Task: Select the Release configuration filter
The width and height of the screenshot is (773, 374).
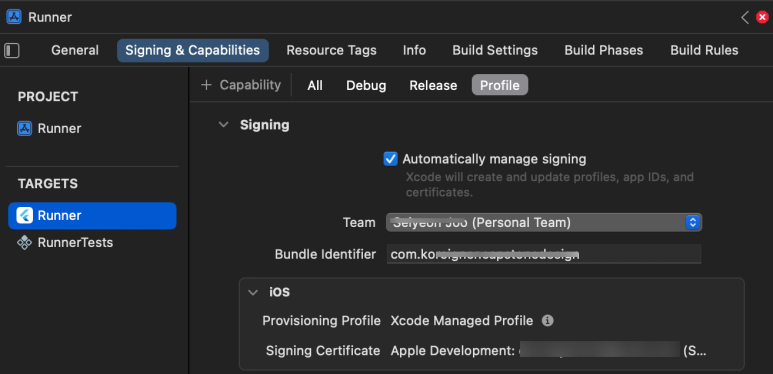Action: (433, 85)
